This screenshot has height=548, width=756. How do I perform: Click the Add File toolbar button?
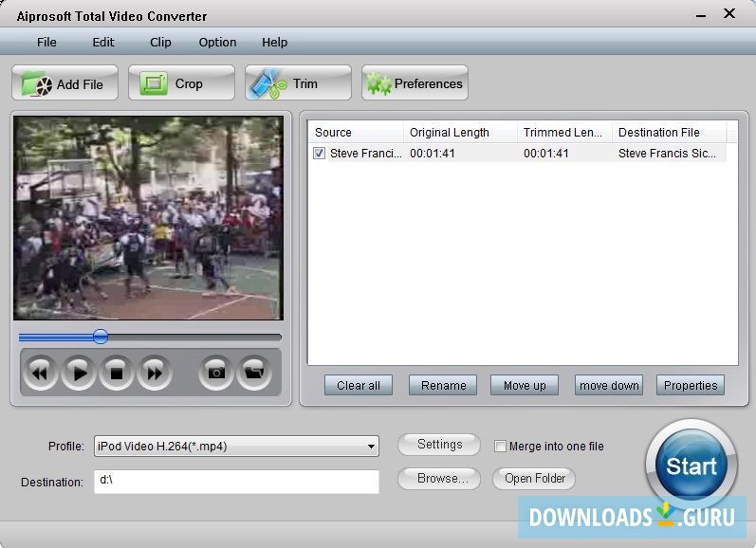[65, 83]
